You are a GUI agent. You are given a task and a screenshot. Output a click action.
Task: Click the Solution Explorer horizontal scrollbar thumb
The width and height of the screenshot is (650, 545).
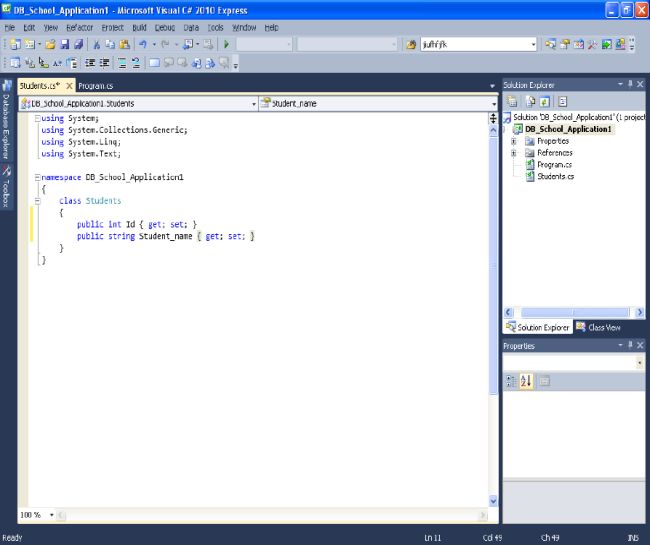(575, 312)
